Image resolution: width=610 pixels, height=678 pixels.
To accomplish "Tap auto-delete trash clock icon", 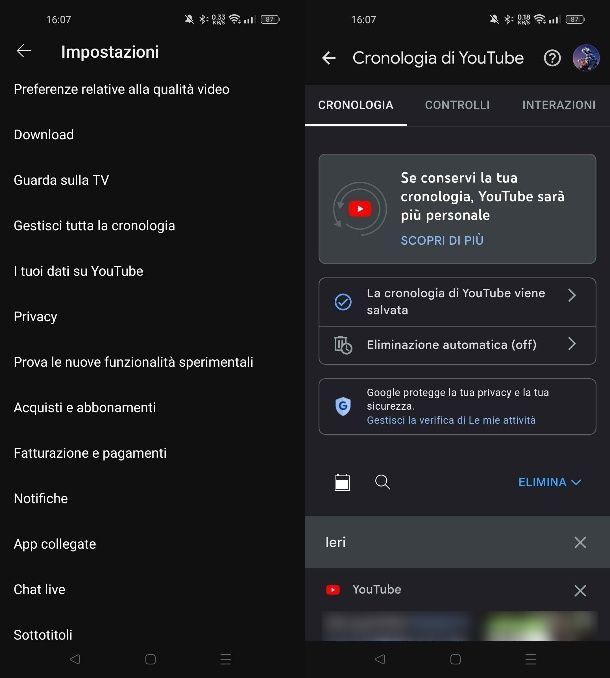I will click(x=343, y=345).
